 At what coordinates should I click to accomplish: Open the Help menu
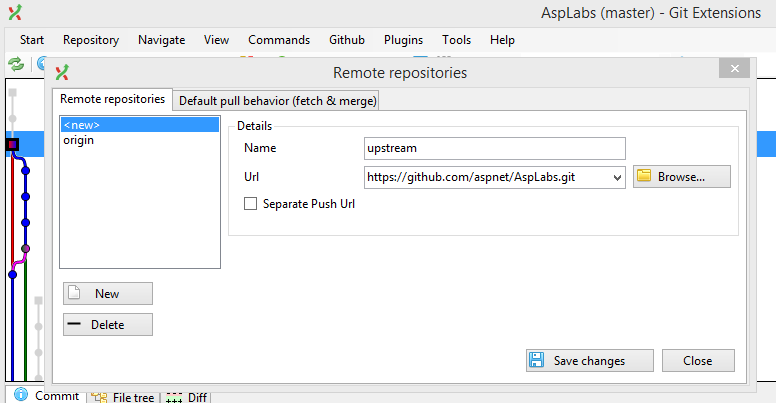pos(502,40)
